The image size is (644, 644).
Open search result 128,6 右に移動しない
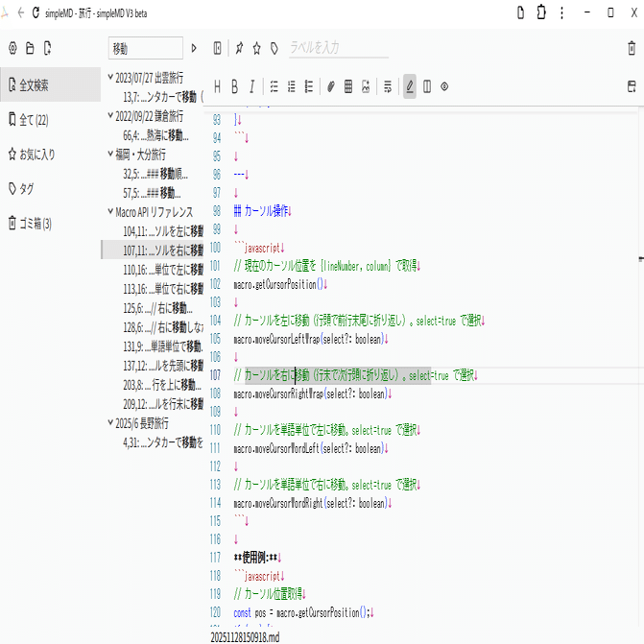click(x=153, y=327)
